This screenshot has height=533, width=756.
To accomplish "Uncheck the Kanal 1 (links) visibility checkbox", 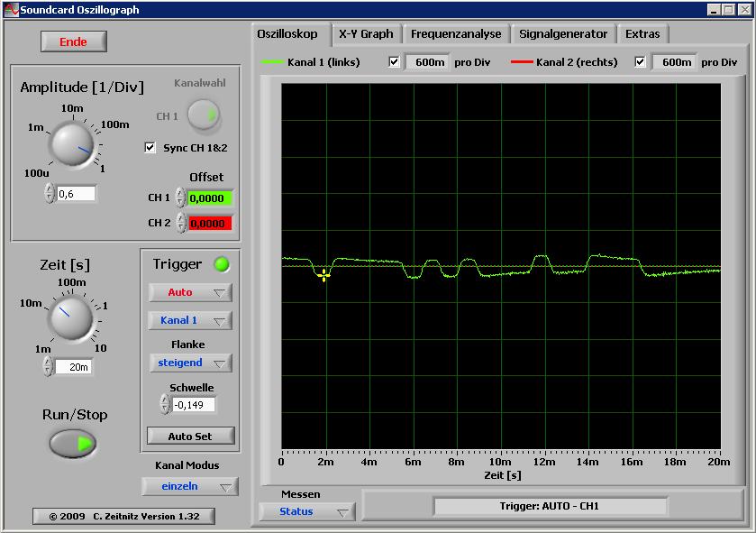I will point(394,62).
